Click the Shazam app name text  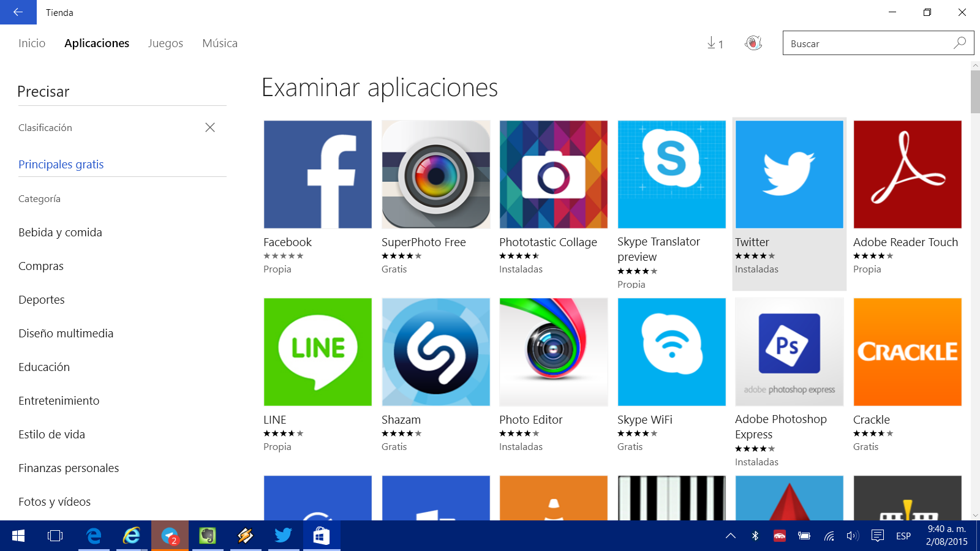coord(401,420)
